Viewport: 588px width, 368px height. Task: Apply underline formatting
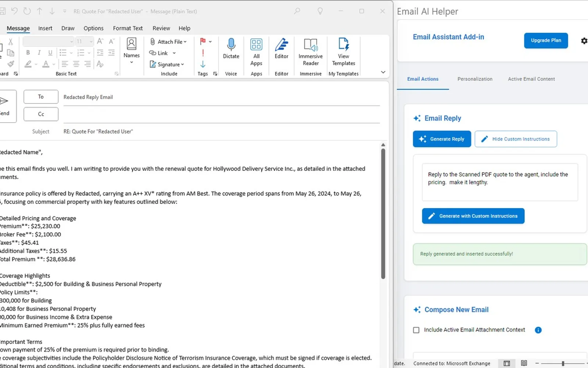coord(50,53)
